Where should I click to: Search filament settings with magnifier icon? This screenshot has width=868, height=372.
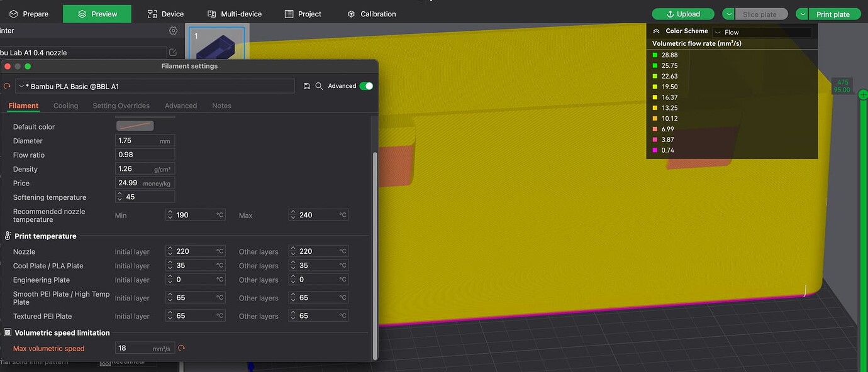point(319,86)
